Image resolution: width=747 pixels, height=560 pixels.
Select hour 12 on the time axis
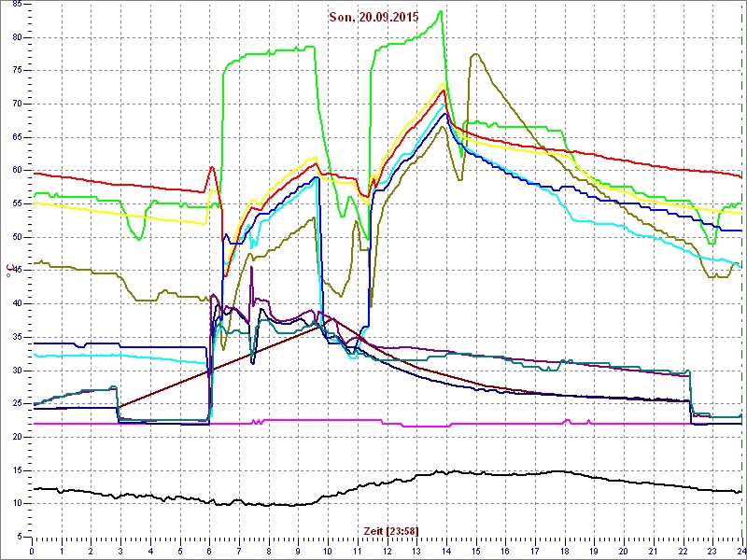[388, 552]
